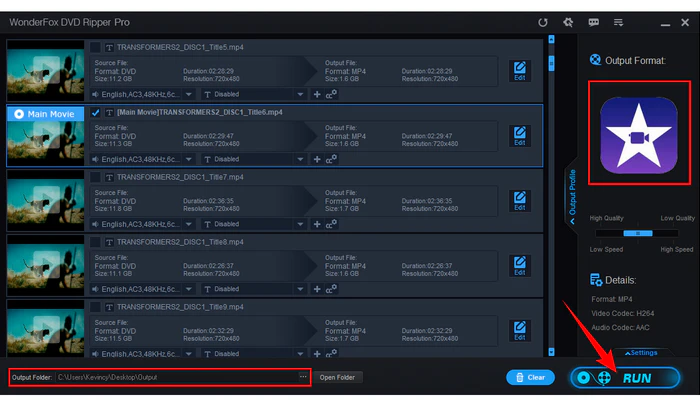Click Edit icon for Title5 row

tap(520, 71)
